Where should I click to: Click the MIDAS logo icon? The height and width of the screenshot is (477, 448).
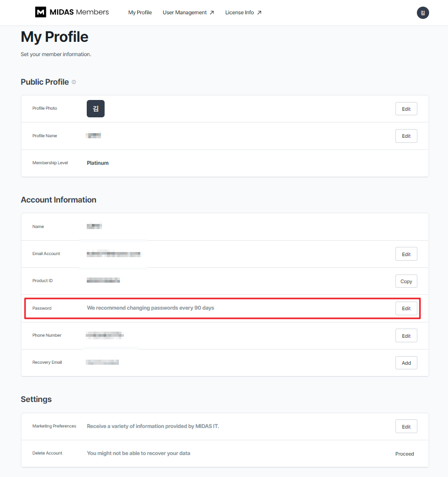point(40,12)
